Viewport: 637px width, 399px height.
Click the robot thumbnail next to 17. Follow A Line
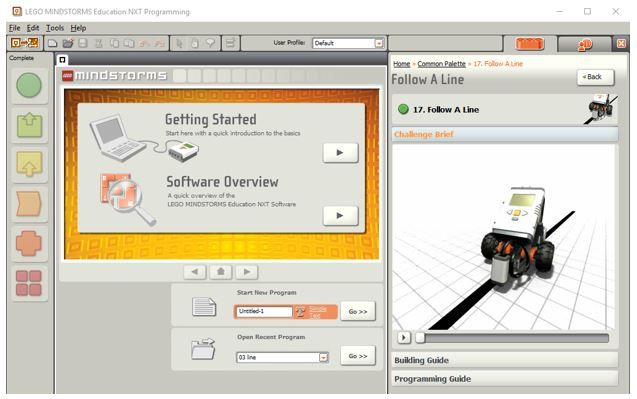coord(602,108)
